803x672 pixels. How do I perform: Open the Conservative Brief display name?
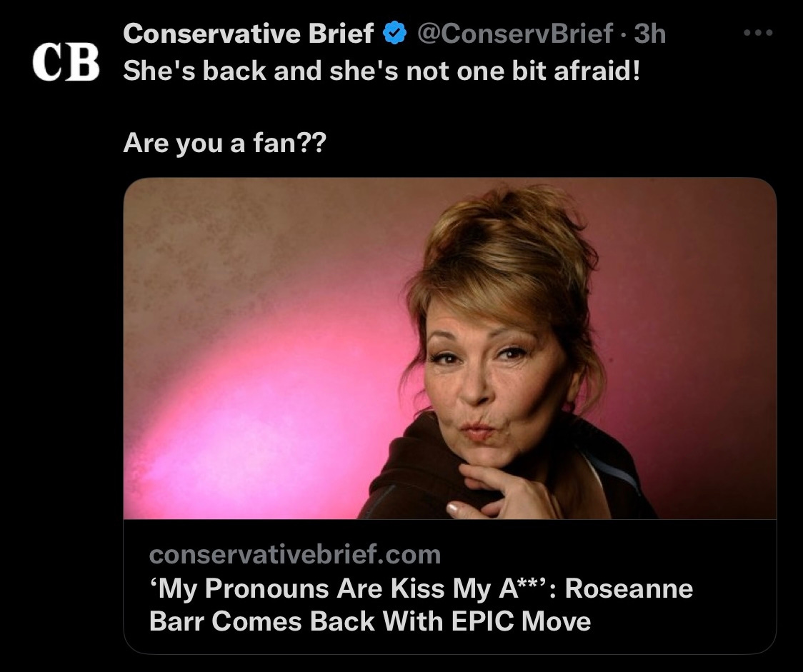pyautogui.click(x=249, y=34)
